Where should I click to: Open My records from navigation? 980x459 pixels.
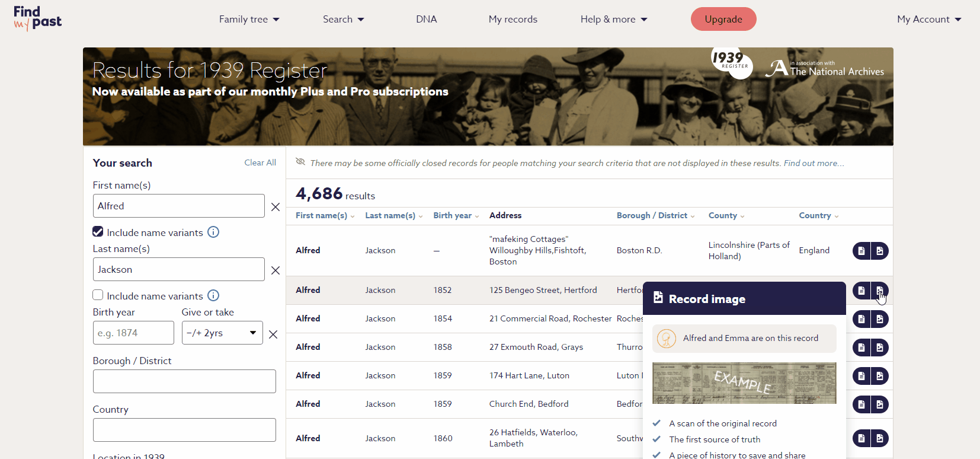pos(513,20)
